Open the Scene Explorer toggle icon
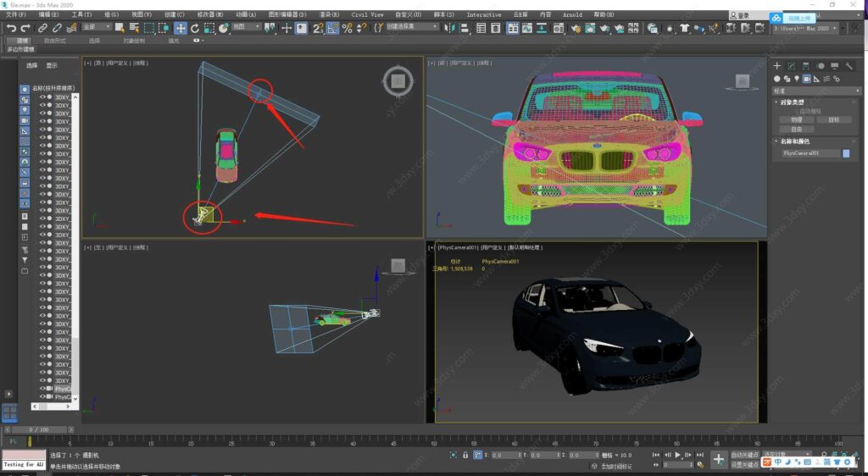Image resolution: width=868 pixels, height=476 pixels. tap(481, 28)
